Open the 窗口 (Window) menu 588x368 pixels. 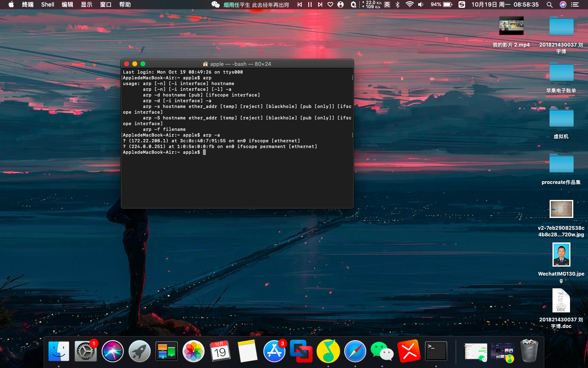click(106, 4)
